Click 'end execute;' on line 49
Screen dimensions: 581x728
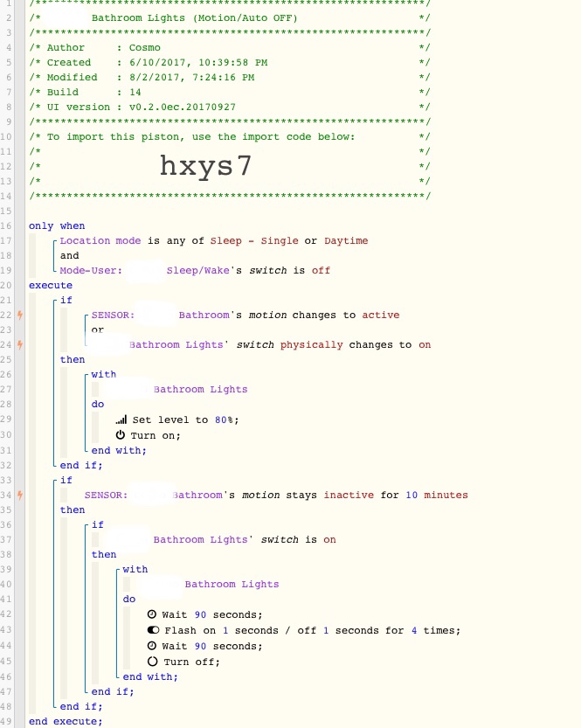(66, 722)
